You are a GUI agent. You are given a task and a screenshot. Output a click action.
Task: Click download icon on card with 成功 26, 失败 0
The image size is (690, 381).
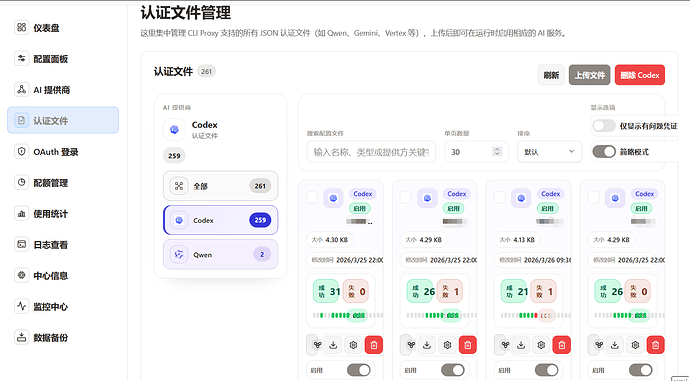pos(615,345)
